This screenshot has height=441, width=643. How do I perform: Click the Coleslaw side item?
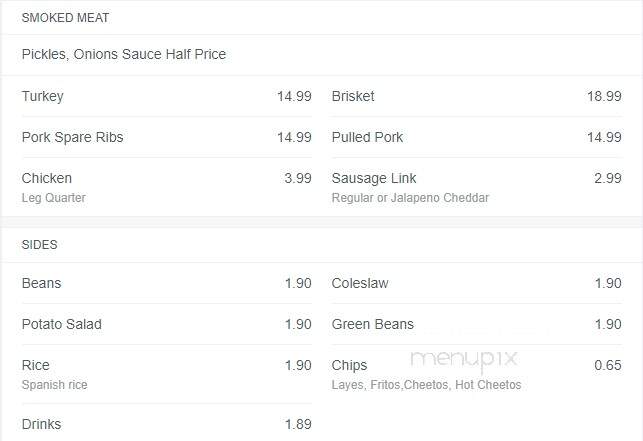click(477, 283)
